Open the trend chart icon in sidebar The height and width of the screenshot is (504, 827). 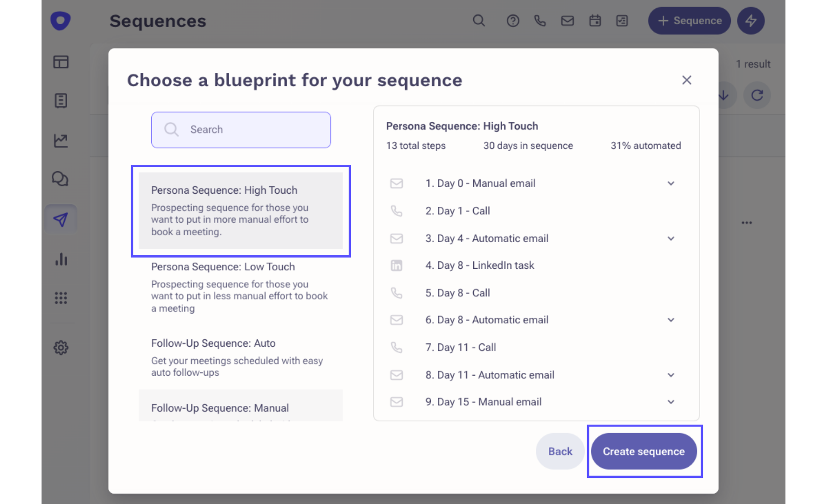pos(61,140)
